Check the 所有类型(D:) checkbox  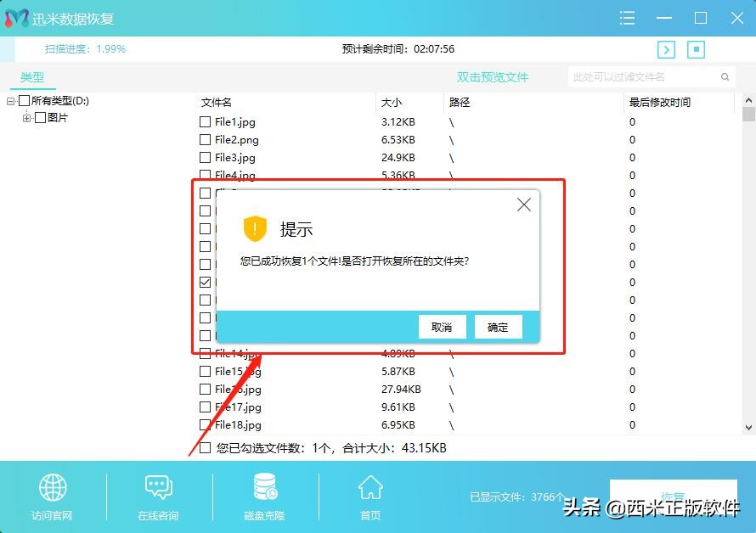click(24, 101)
